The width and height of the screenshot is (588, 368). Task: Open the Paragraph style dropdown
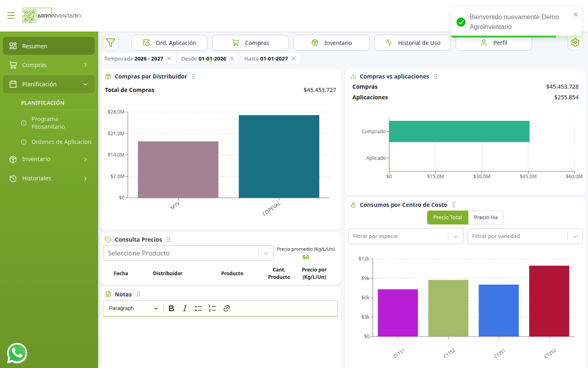pyautogui.click(x=133, y=308)
